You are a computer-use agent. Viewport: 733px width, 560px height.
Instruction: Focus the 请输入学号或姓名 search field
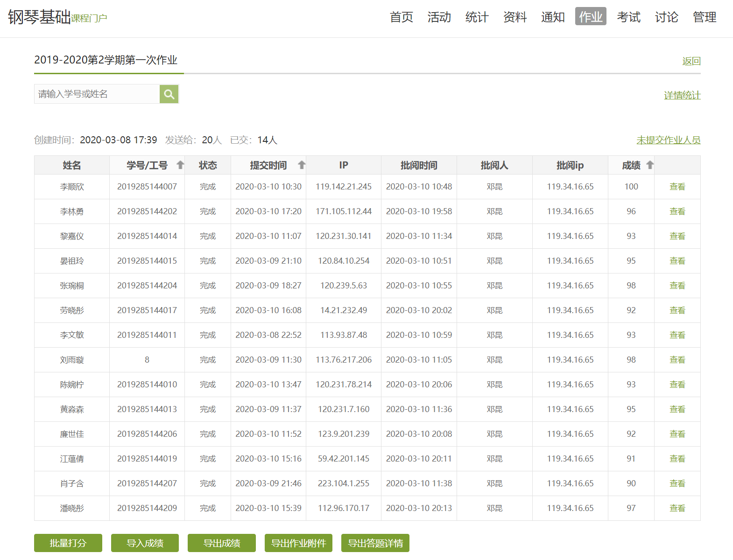click(x=97, y=94)
